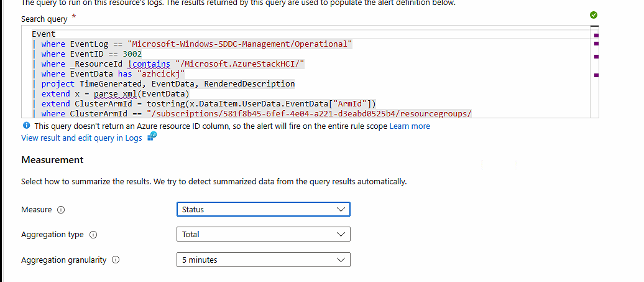Open the Aggregation type dropdown set to Total

pyautogui.click(x=263, y=235)
